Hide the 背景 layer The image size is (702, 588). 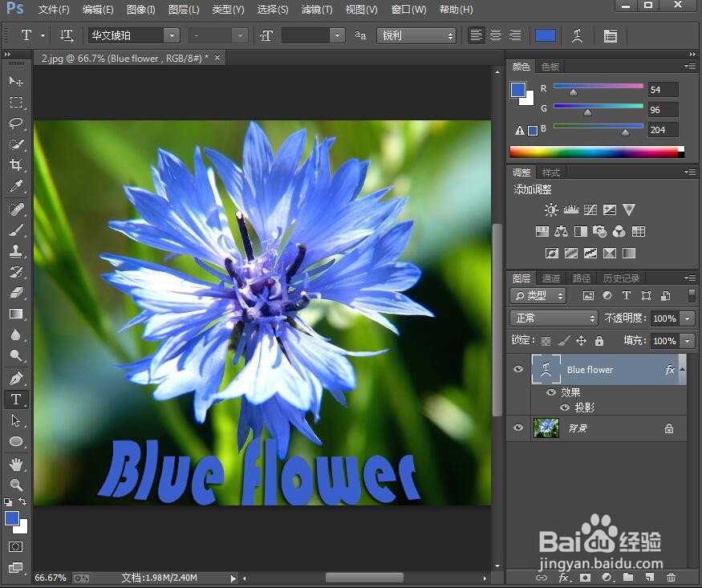click(518, 428)
